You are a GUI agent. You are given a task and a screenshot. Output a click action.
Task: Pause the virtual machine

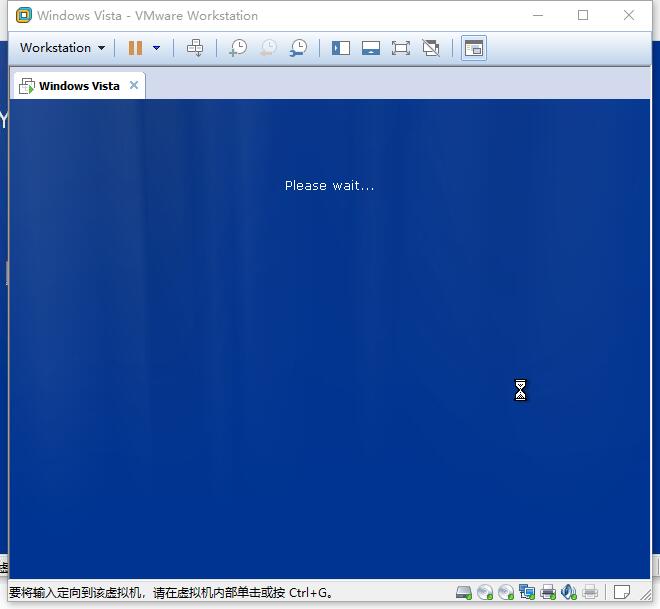tap(135, 48)
